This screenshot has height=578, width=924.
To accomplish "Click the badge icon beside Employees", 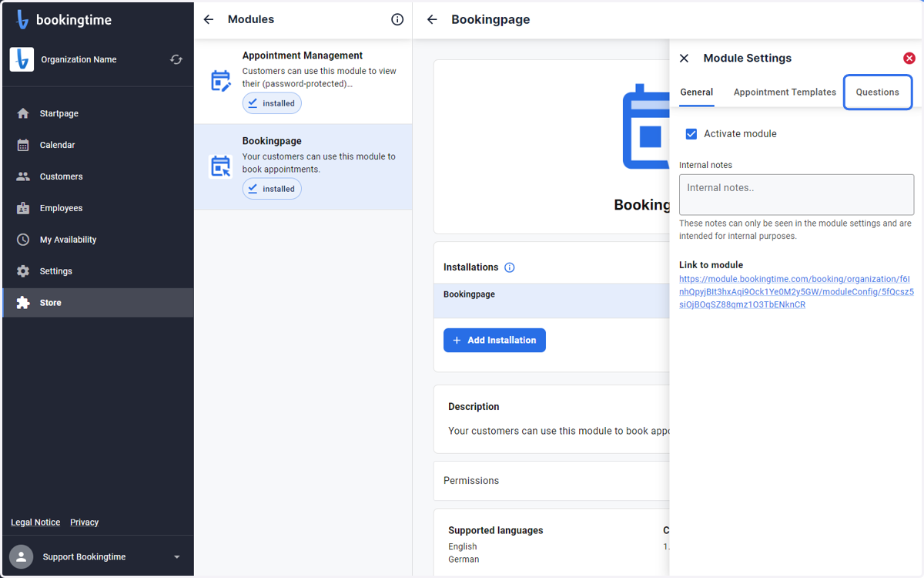I will (23, 208).
